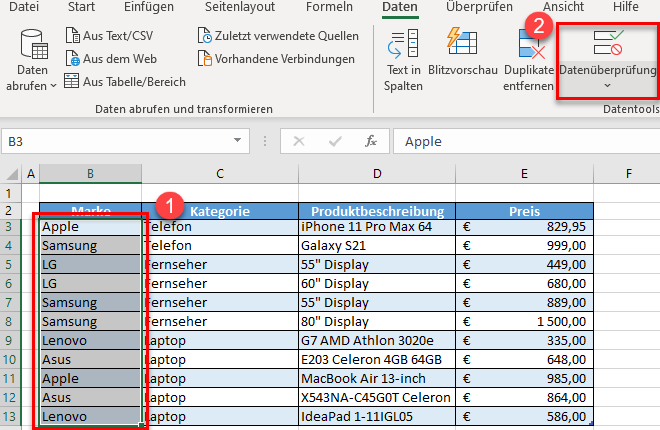The image size is (660, 430).
Task: Click Galaxy S21 cell
Action: (x=377, y=246)
